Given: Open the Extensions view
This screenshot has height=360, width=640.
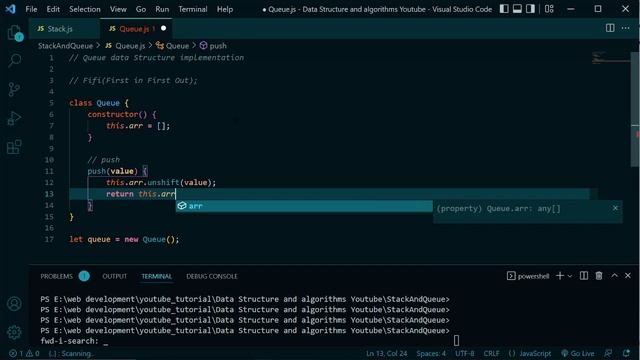Looking at the screenshot, I should pos(14,147).
